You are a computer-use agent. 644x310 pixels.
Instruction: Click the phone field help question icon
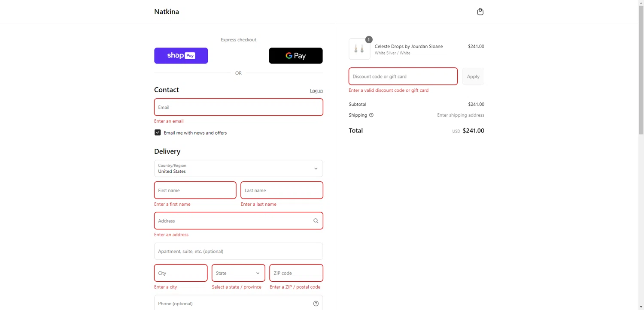[316, 304]
